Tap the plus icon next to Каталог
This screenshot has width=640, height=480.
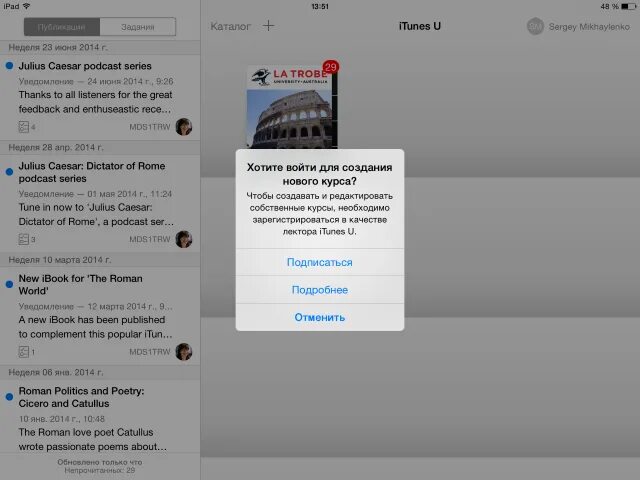268,26
